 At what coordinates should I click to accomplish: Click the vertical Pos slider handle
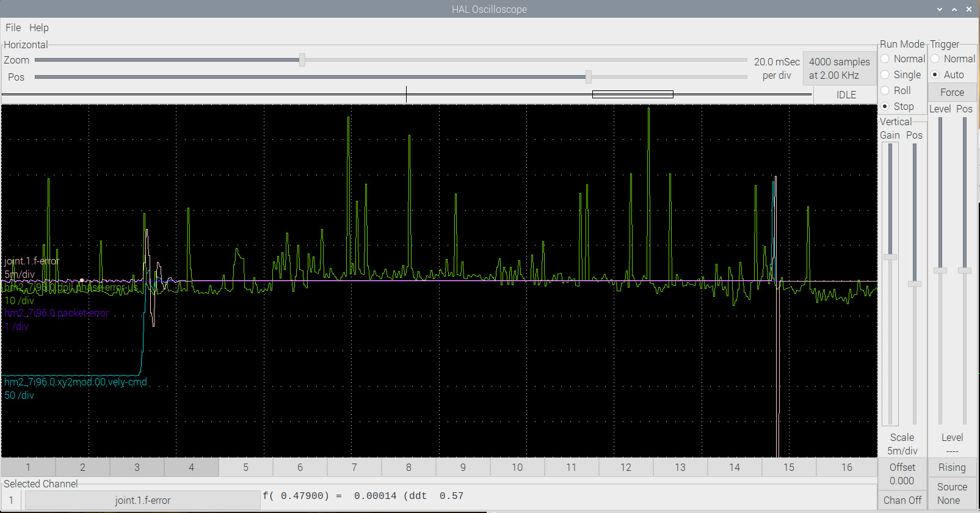[x=914, y=284]
